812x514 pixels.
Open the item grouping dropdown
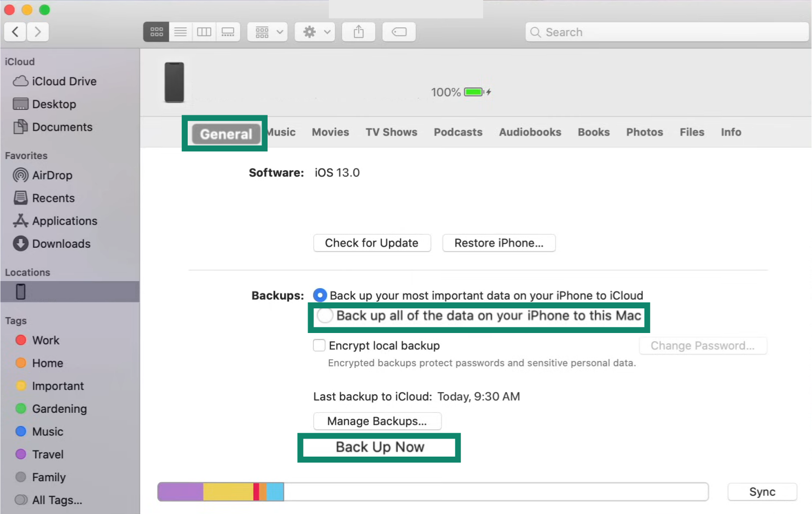(267, 32)
